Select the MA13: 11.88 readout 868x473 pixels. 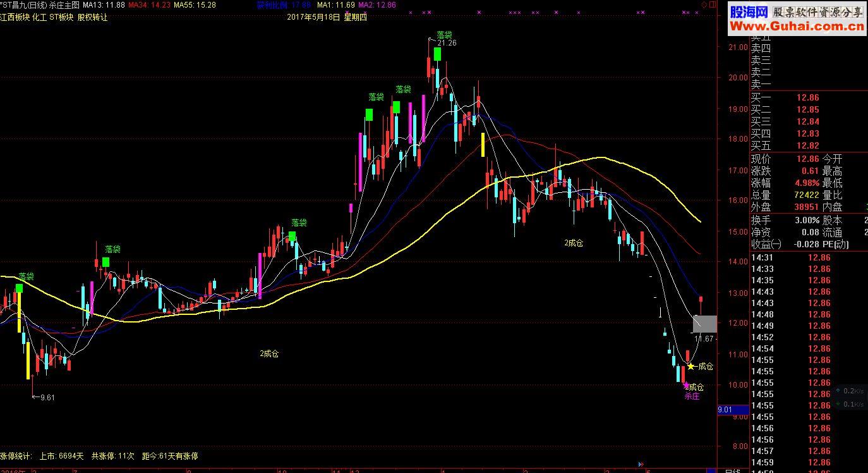pyautogui.click(x=104, y=5)
